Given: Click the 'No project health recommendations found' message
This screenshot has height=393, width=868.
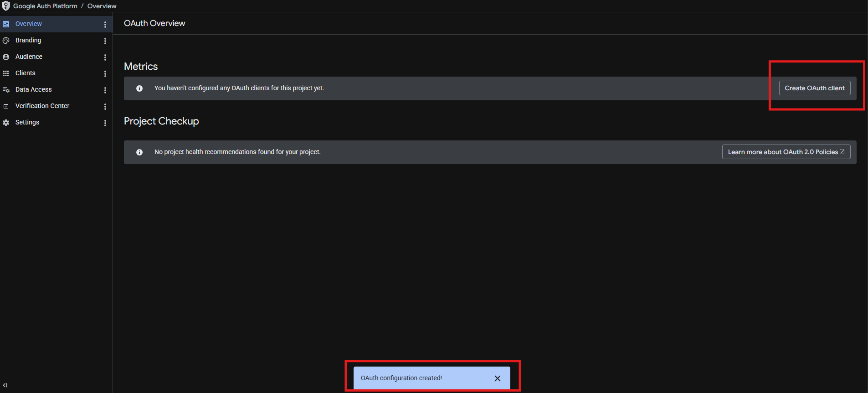Looking at the screenshot, I should tap(237, 152).
